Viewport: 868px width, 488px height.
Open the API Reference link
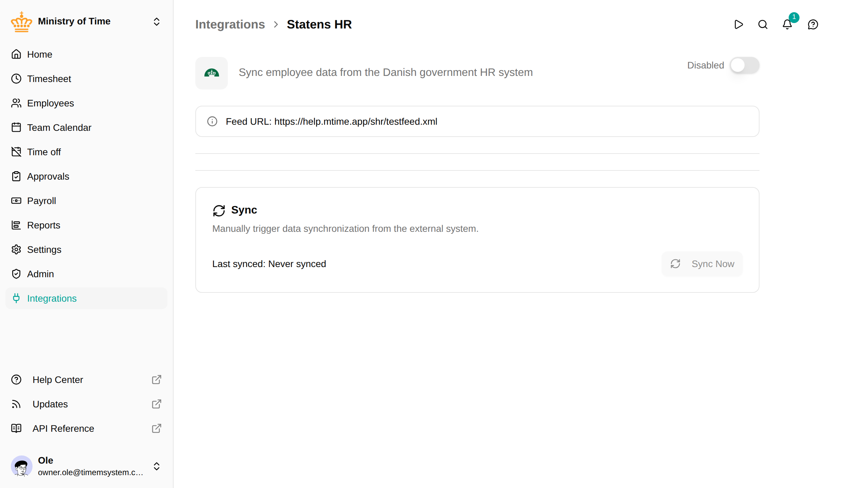(86, 428)
